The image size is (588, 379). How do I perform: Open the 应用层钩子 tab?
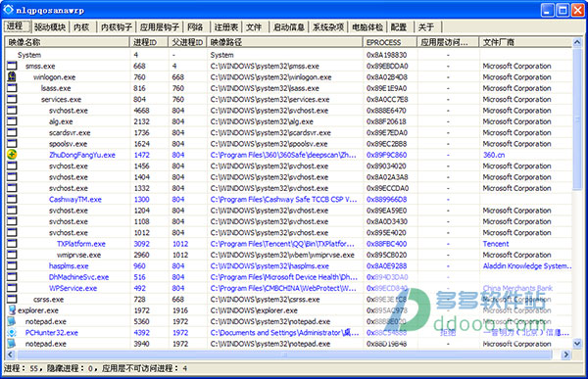click(x=160, y=27)
